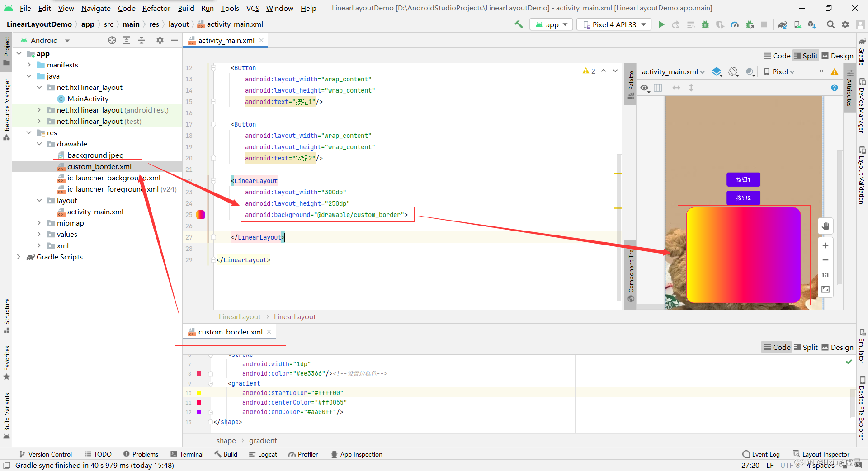The height and width of the screenshot is (471, 868).
Task: Click the Make Project hammer icon
Action: point(519,24)
